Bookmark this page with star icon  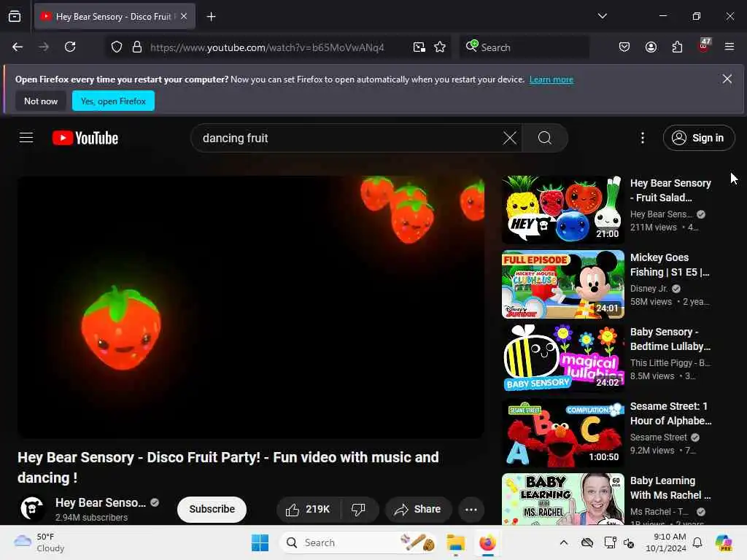click(x=440, y=47)
